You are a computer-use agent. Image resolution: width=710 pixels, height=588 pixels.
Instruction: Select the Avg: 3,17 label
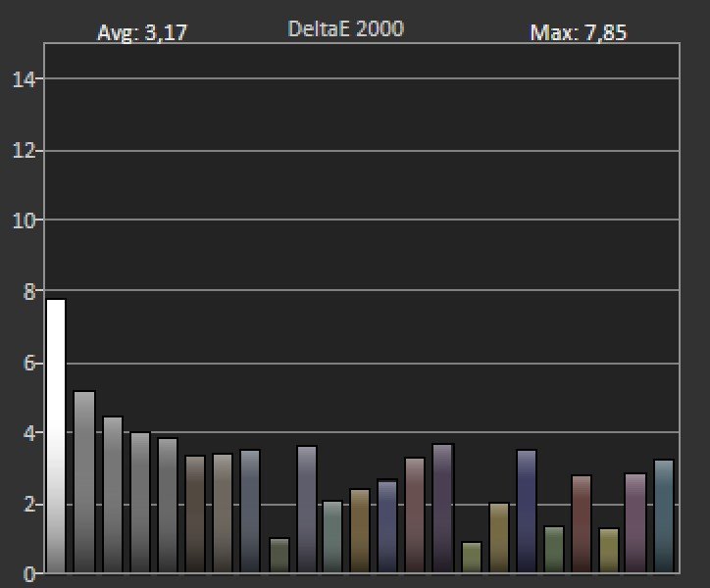[x=142, y=33]
